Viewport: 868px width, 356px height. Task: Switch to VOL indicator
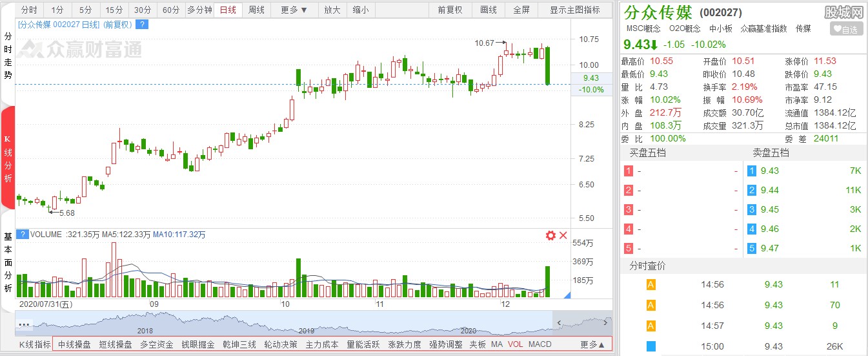click(x=516, y=344)
